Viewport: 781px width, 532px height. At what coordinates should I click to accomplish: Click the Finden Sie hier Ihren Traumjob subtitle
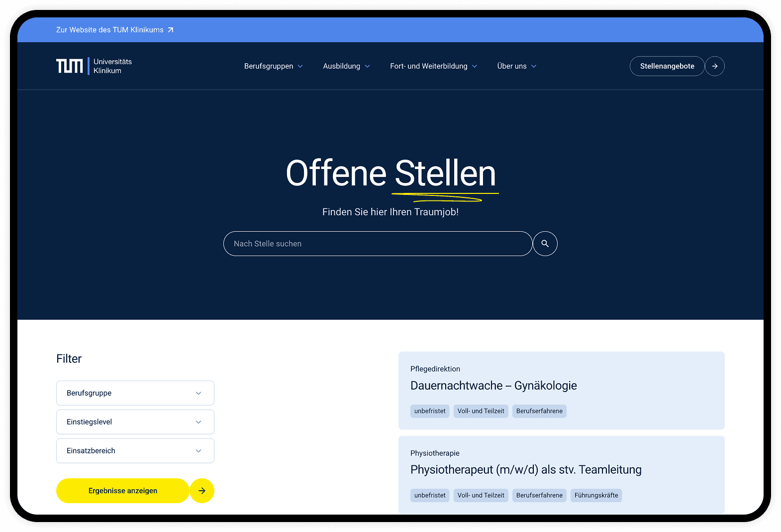390,212
